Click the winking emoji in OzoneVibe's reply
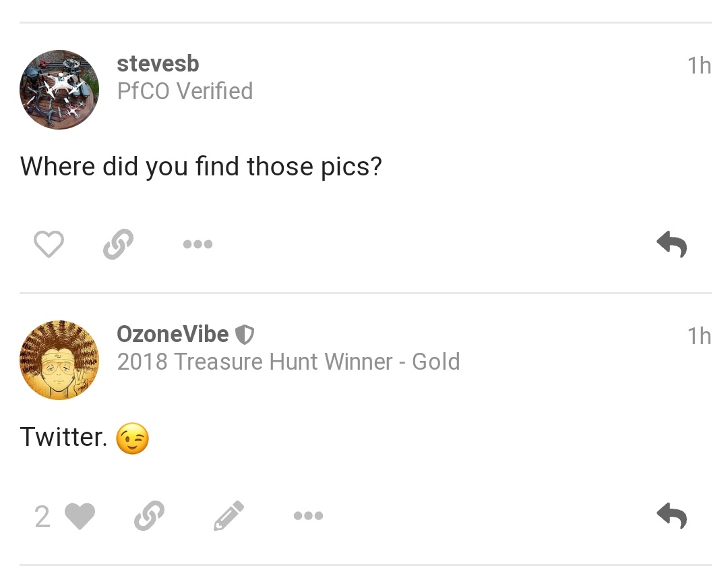The image size is (728, 566). point(133,438)
